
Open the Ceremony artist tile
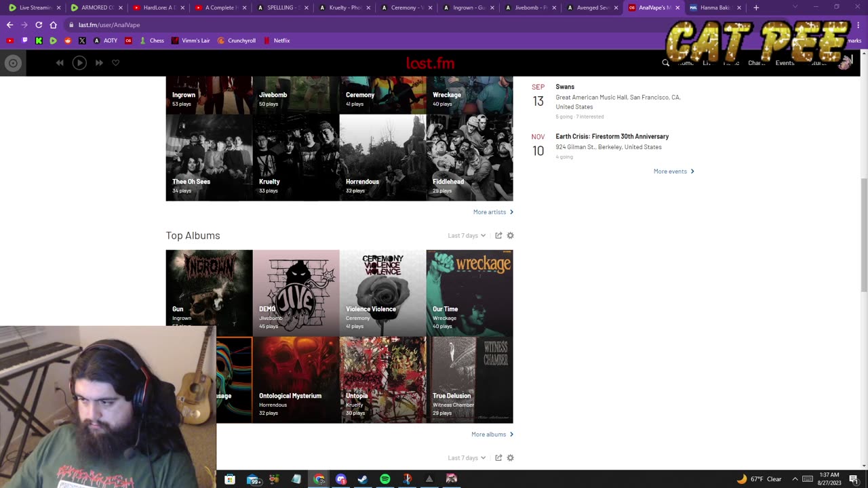(382, 95)
